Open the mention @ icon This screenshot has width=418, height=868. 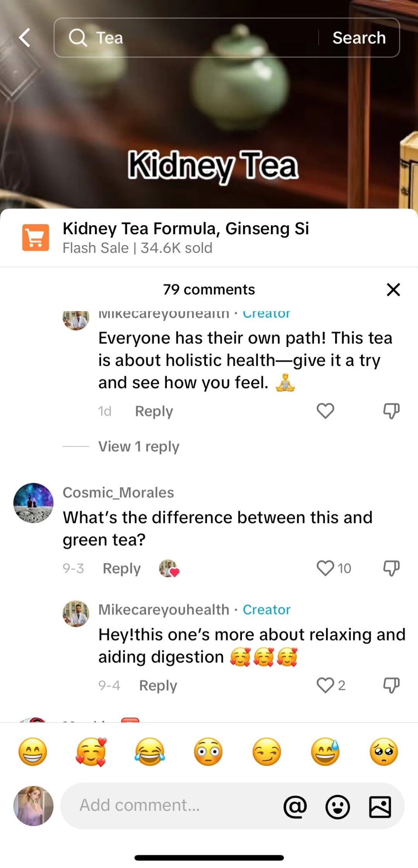pyautogui.click(x=295, y=807)
